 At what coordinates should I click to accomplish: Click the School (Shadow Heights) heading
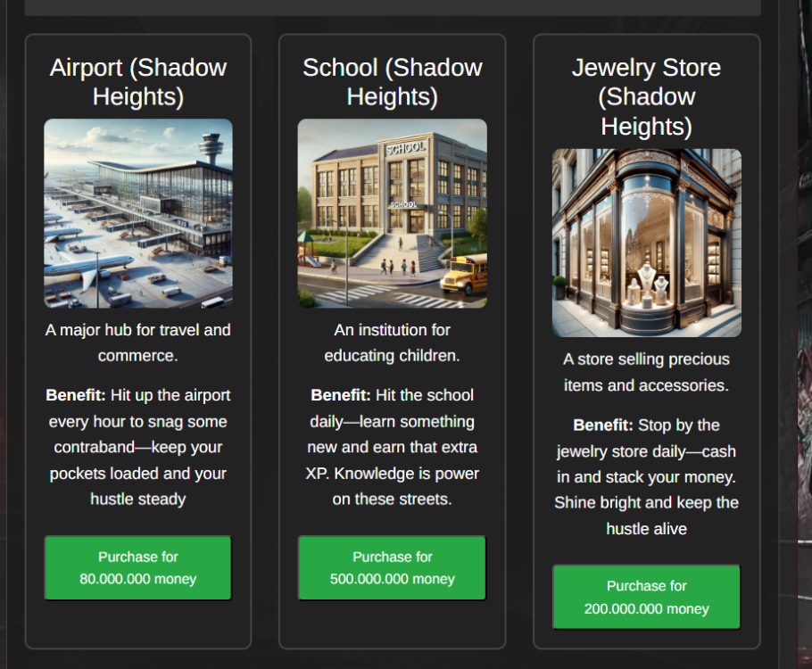point(392,82)
